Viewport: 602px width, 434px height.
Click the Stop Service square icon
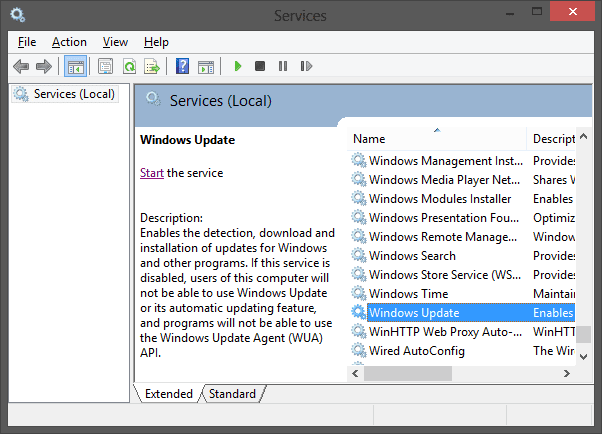click(260, 66)
